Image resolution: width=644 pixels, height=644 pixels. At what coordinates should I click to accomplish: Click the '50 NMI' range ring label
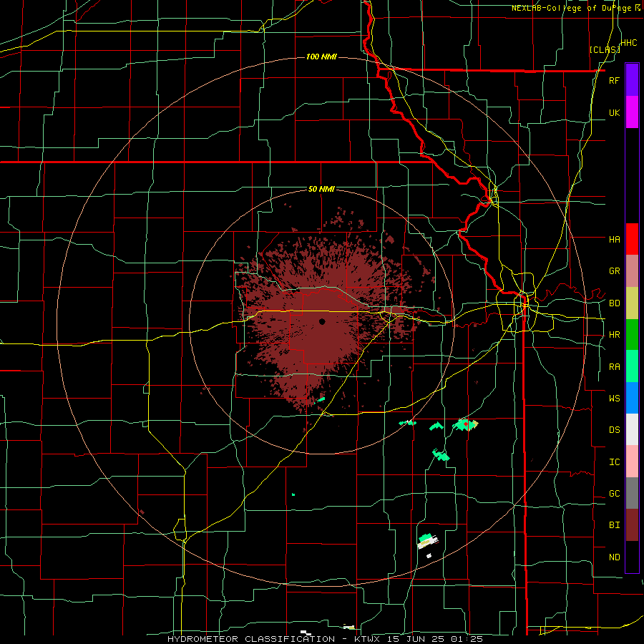point(321,189)
